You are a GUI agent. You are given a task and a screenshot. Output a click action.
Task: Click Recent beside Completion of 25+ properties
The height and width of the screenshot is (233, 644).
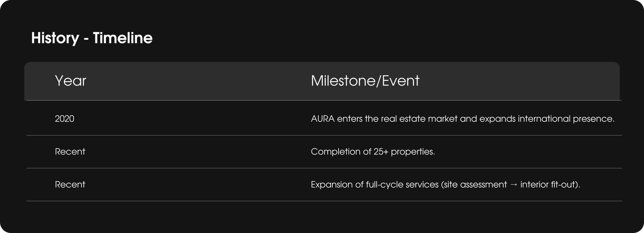[x=70, y=152]
